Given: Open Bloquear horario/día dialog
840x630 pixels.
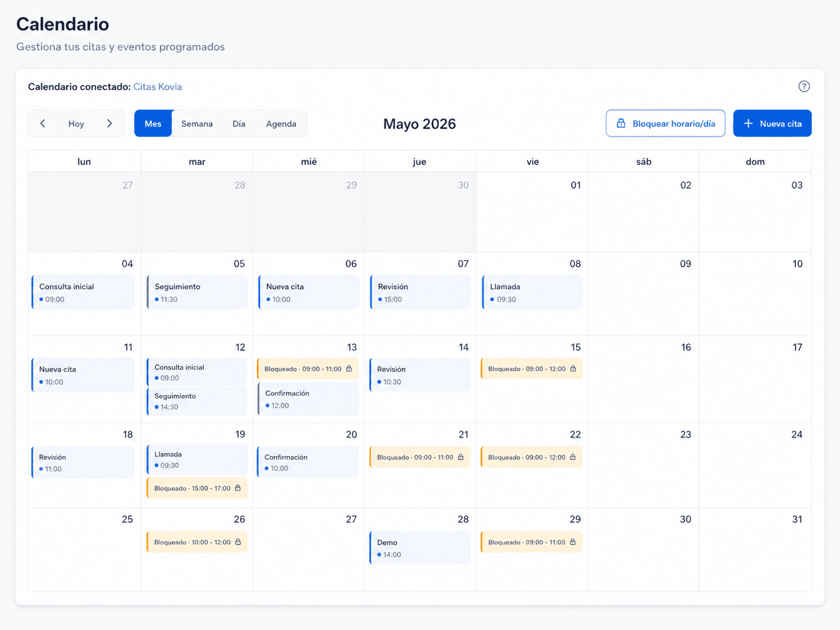Looking at the screenshot, I should point(665,124).
